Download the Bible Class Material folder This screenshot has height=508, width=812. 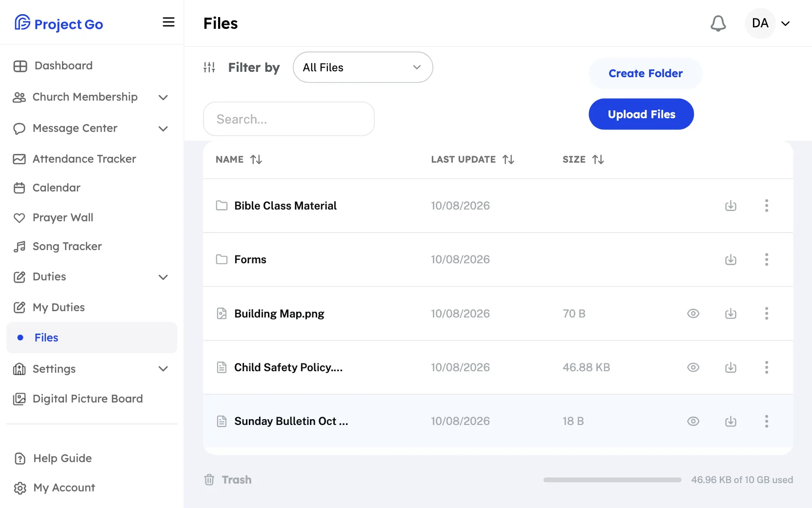(731, 206)
